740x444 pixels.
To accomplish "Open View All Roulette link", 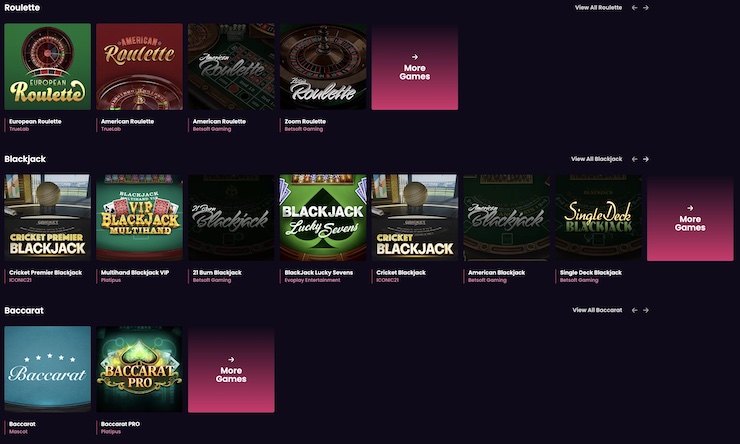I will point(598,7).
